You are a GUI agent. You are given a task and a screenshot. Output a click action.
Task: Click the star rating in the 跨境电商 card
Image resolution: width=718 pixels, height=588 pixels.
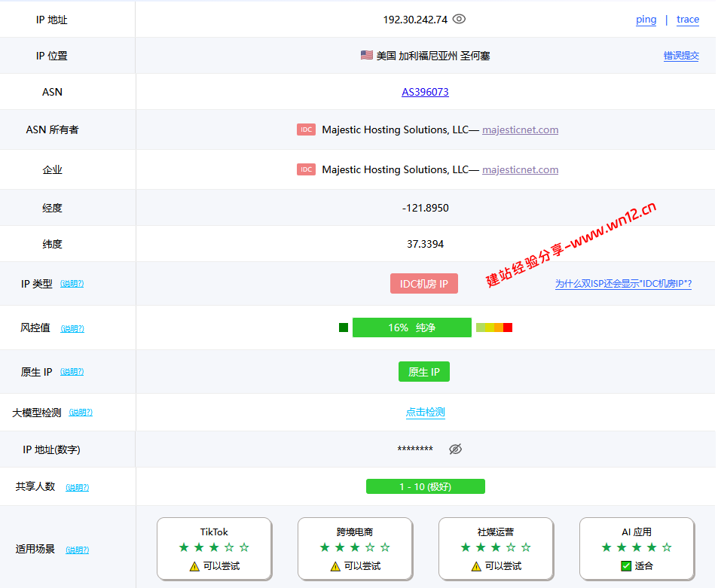[355, 547]
